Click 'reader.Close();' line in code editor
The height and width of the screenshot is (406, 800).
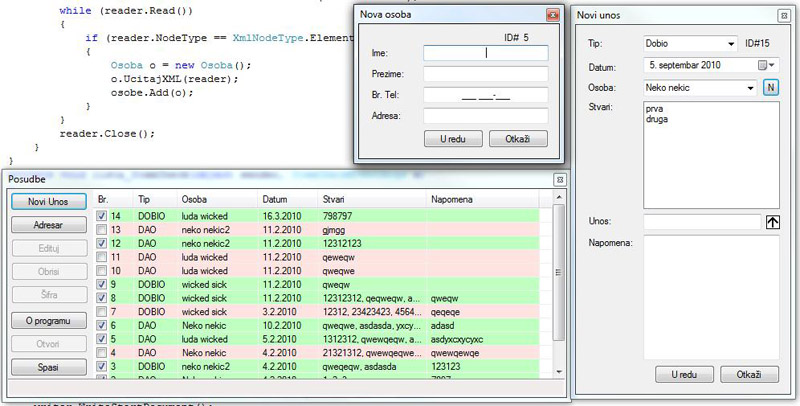(x=107, y=134)
